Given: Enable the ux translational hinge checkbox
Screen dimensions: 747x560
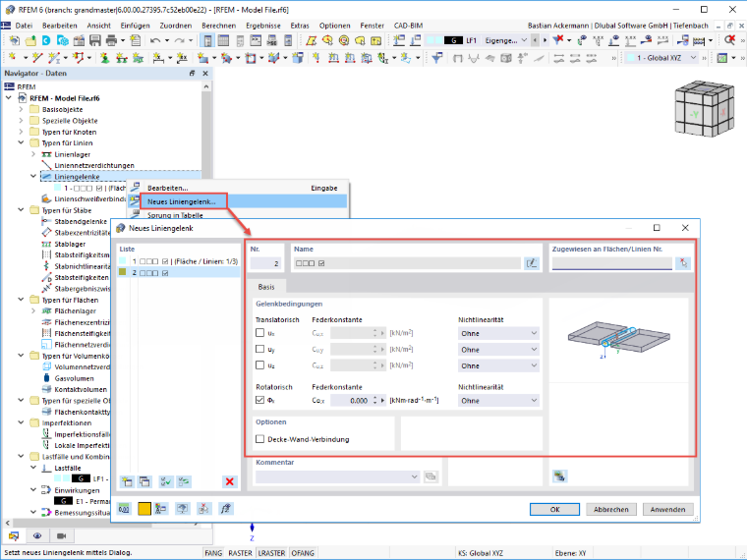Looking at the screenshot, I should coord(259,333).
